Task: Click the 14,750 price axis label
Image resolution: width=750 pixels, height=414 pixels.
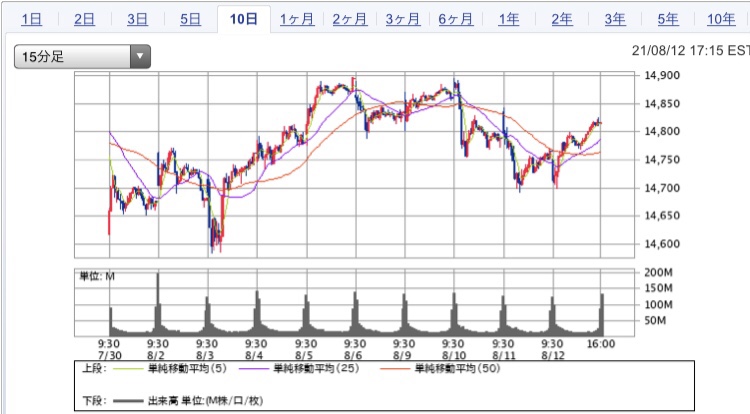Action: [662, 159]
